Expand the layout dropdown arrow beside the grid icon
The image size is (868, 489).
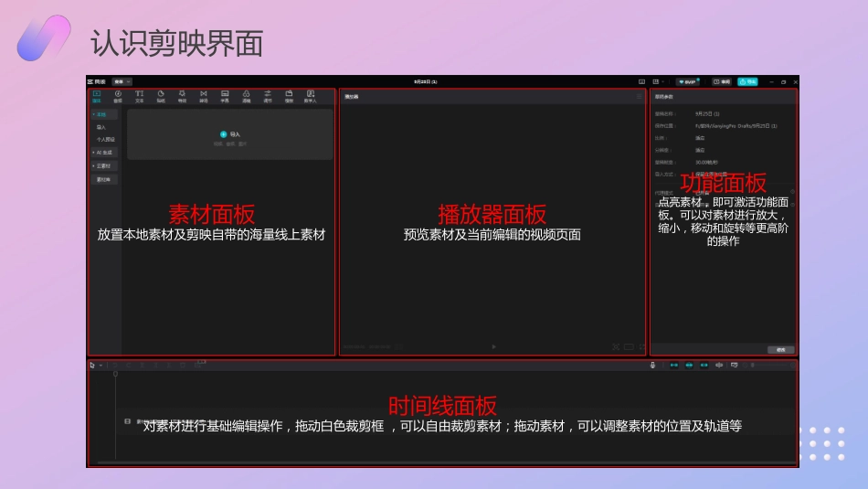click(x=662, y=81)
